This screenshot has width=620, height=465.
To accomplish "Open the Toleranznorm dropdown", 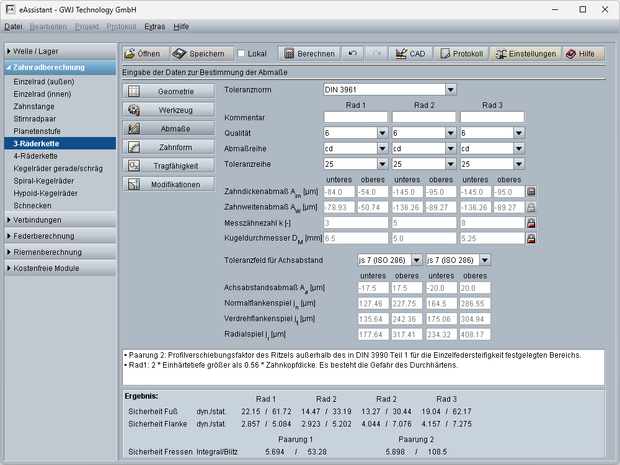I will point(451,89).
